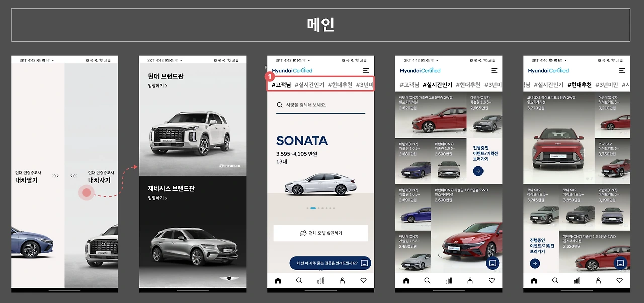This screenshot has width=644, height=303.
Task: Tap the 3,595~4,105 만원 price text
Action: pos(297,154)
